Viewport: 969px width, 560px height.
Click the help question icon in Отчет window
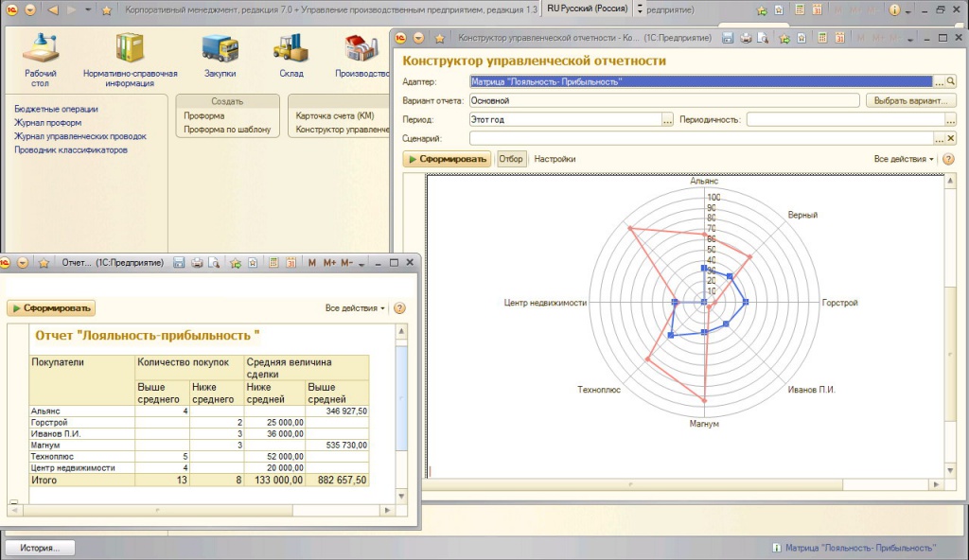[400, 307]
